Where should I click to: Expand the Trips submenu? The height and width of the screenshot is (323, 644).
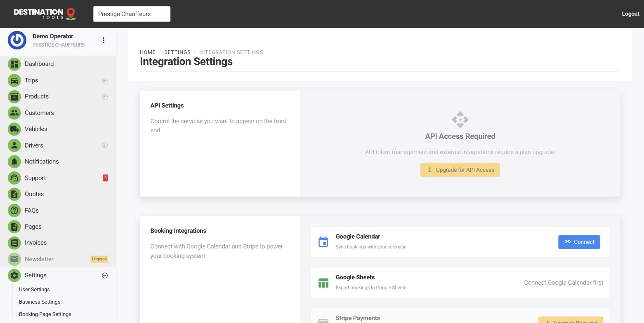(105, 80)
